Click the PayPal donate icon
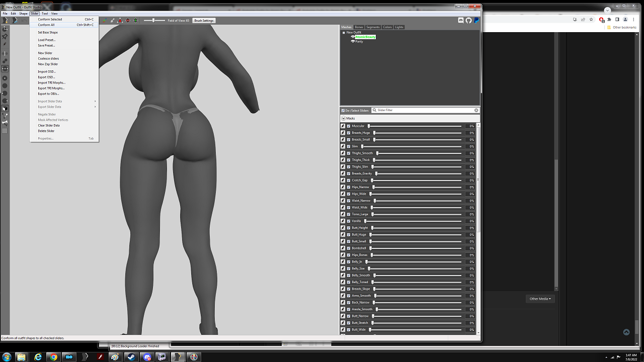Screen dimensions: 644x362 click(476, 21)
